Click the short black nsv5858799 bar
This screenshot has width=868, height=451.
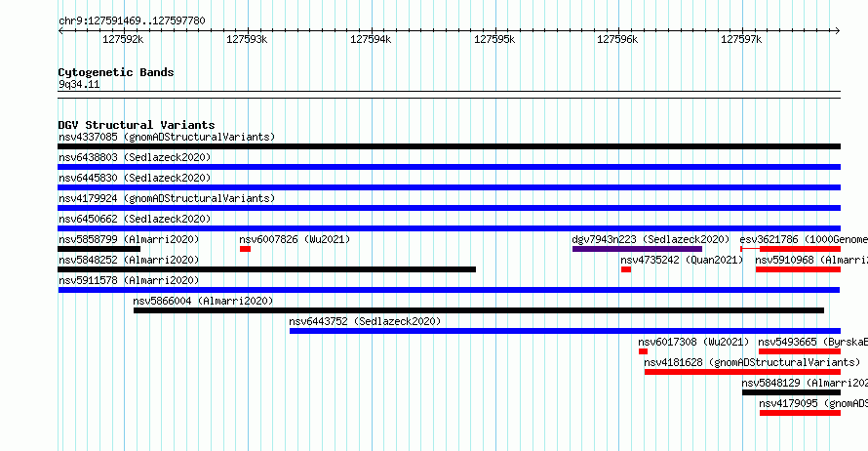(99, 249)
